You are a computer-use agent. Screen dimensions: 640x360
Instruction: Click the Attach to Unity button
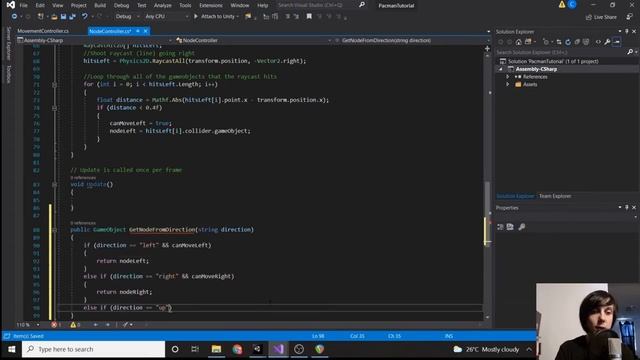tap(216, 16)
